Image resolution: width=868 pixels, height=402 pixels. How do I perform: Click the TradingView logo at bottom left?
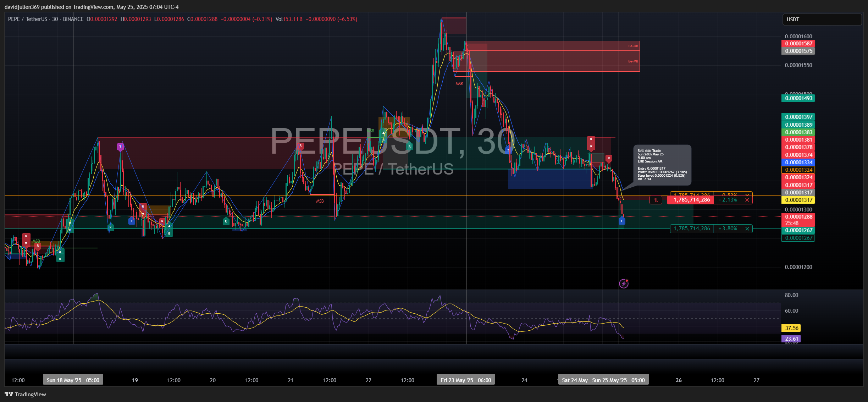point(25,394)
